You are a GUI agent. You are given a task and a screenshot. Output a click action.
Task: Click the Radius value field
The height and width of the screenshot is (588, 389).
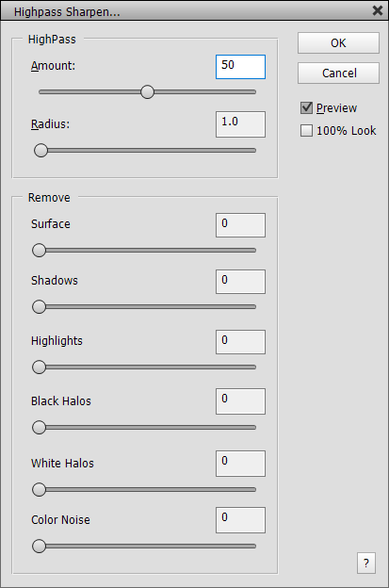pyautogui.click(x=240, y=124)
